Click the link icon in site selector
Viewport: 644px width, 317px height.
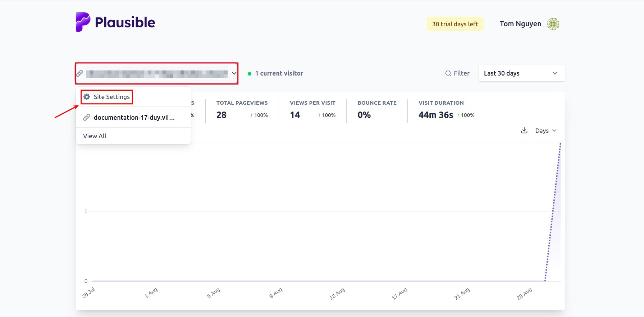(x=80, y=73)
